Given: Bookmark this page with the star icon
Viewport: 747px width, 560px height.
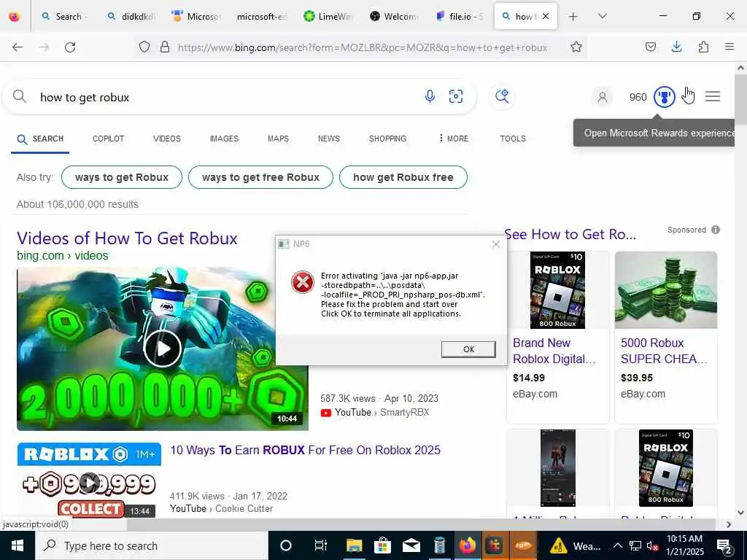Looking at the screenshot, I should (576, 47).
